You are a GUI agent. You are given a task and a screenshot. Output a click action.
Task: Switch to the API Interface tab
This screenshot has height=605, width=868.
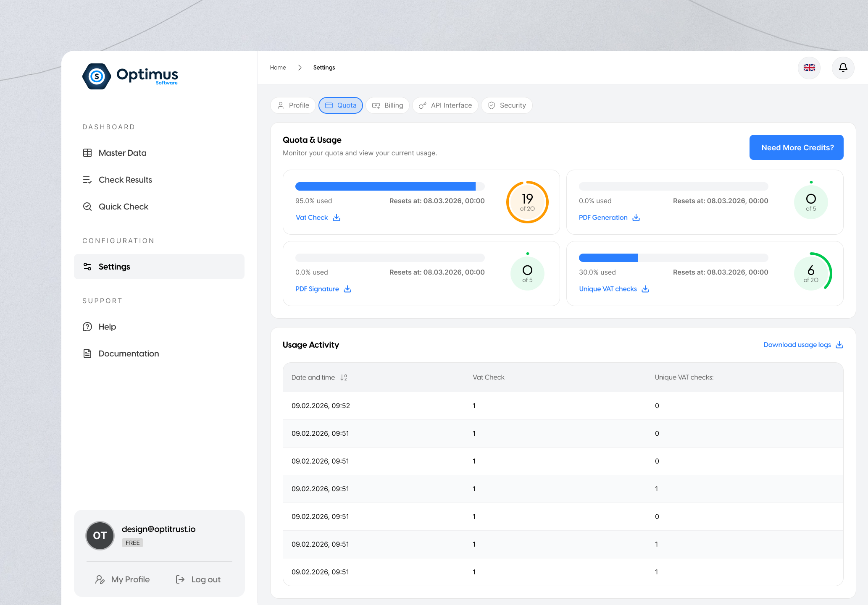445,105
